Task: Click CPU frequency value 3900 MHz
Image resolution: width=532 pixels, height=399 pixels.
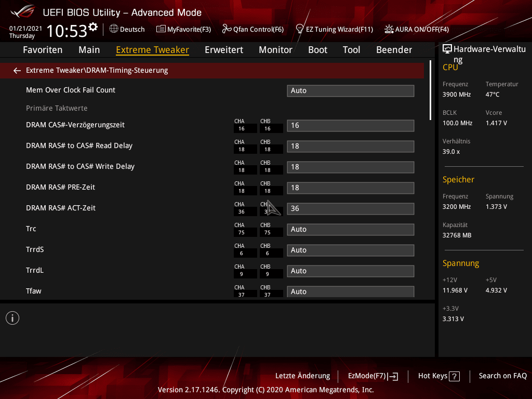Action: tap(457, 95)
